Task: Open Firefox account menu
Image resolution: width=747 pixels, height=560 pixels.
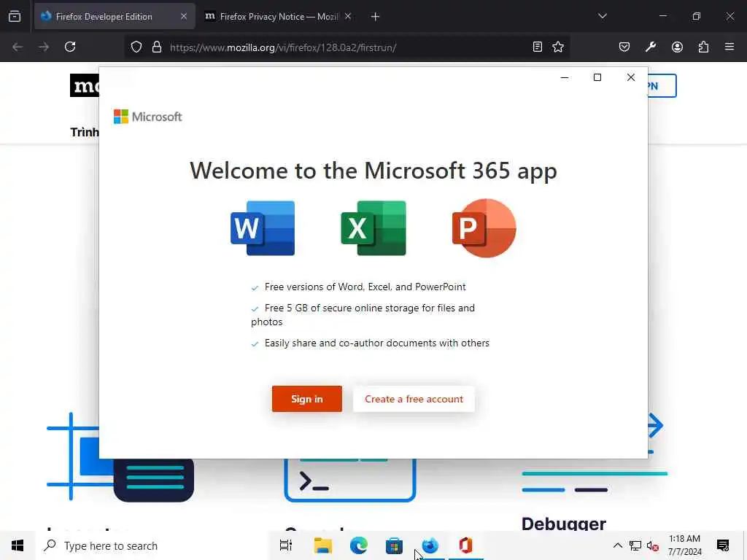Action: coord(677,47)
